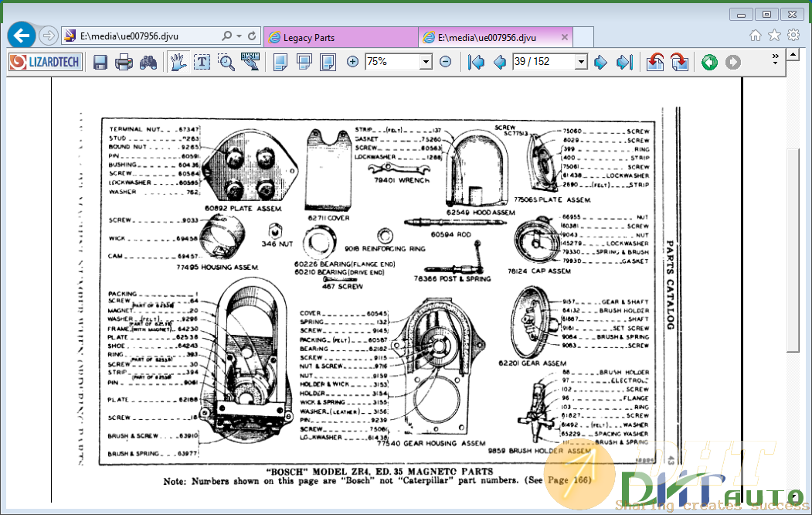Viewport: 812px width, 515px height.
Task: Open the address bar autocomplete dropdown arrow
Action: (239, 36)
